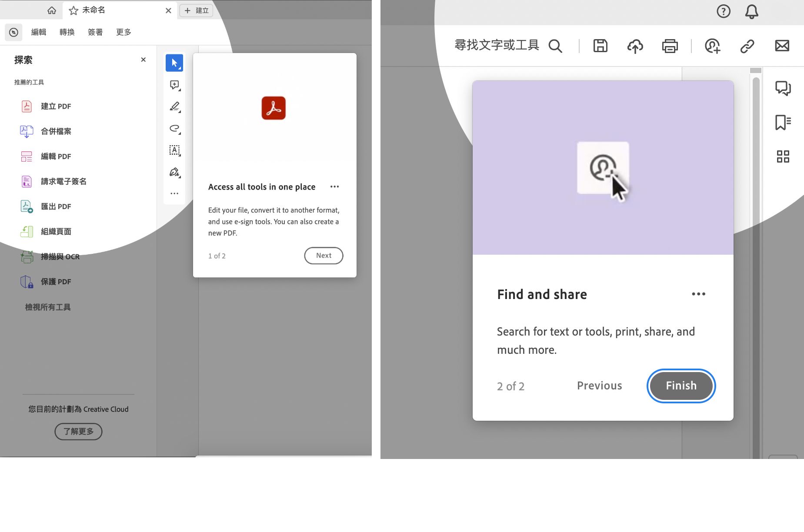
Task: Select the 合併檔案 tool
Action: coord(46,131)
